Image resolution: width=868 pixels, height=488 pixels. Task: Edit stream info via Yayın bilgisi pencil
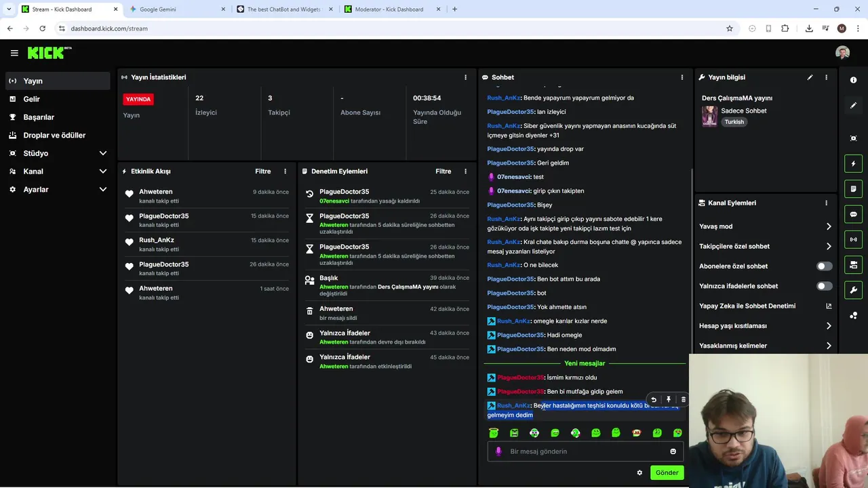click(810, 77)
